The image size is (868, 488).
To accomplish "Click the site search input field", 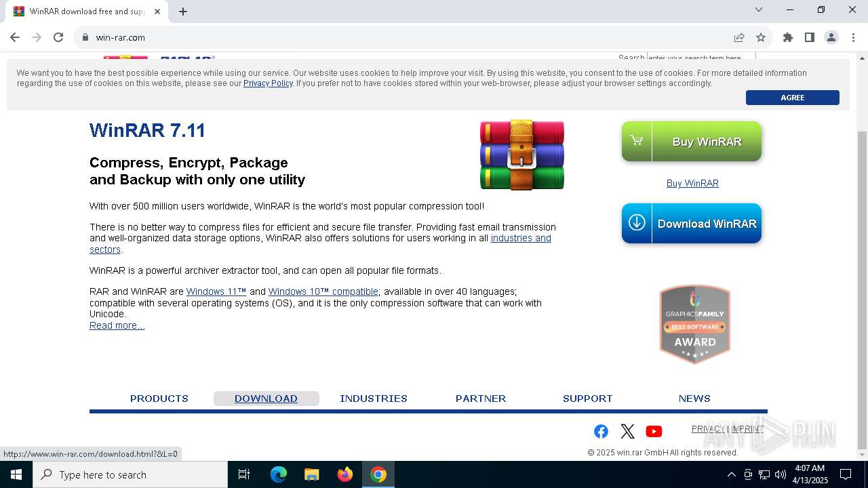I will click(x=701, y=58).
